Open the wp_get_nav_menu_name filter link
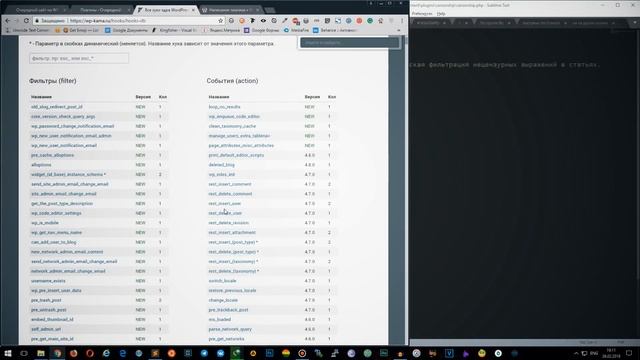640x360 pixels. [56, 233]
